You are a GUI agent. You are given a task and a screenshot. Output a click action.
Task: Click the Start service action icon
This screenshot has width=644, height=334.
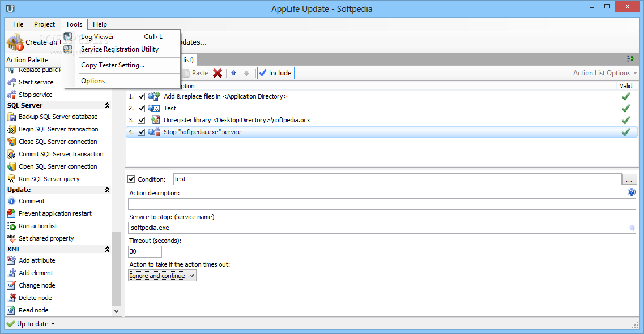[x=11, y=82]
